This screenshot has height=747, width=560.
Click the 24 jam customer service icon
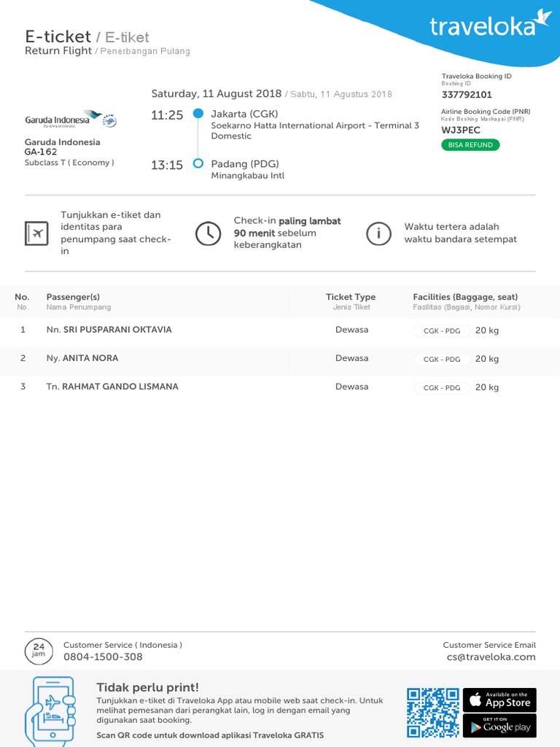pos(39,650)
